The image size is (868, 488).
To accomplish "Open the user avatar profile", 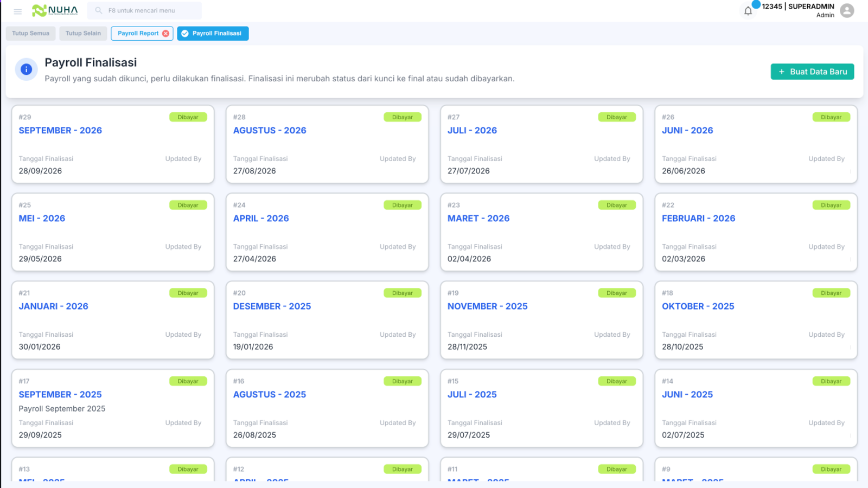I will 847,10.
